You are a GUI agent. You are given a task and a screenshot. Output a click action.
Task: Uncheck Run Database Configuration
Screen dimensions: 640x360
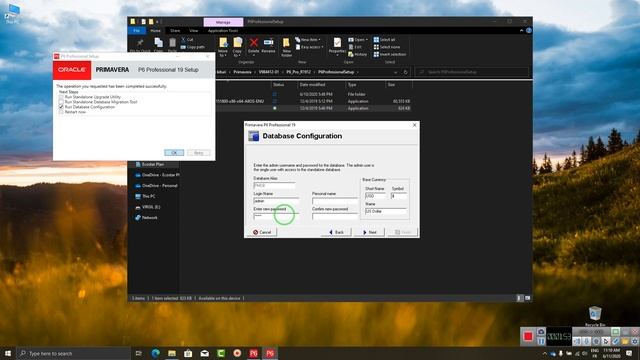coord(61,107)
